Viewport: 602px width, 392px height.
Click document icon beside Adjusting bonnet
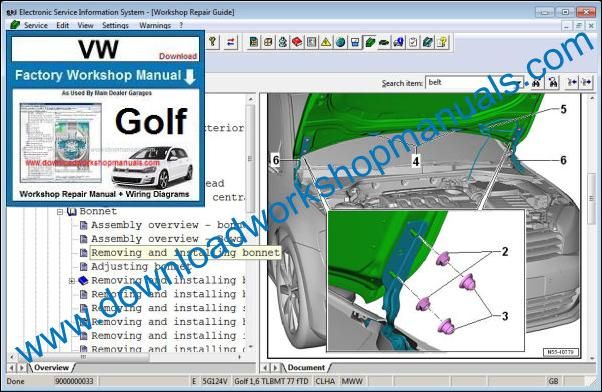[x=83, y=266]
